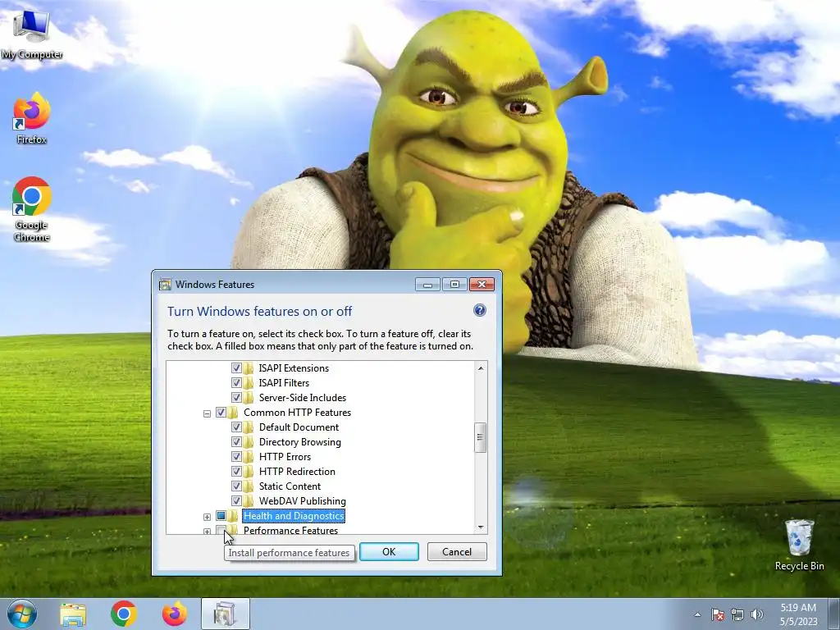The image size is (840, 630).
Task: Click the feature list scroll up arrow
Action: coord(481,368)
